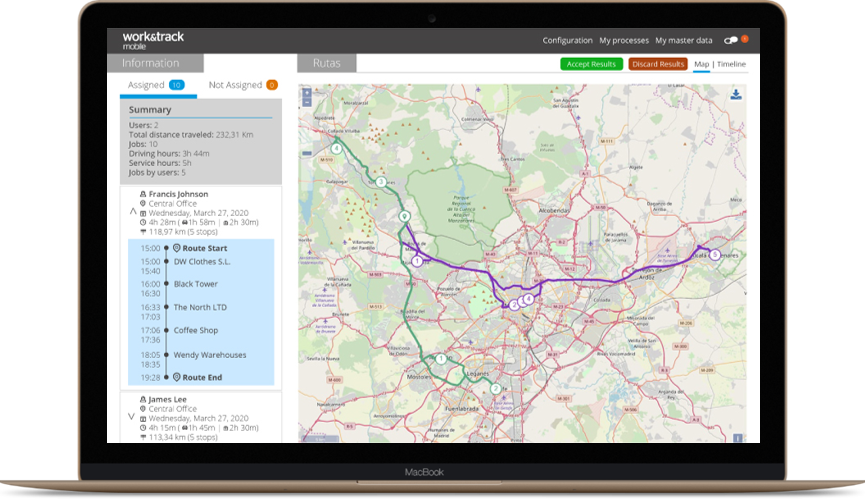
Task: Click Accept Results button
Action: [x=591, y=64]
